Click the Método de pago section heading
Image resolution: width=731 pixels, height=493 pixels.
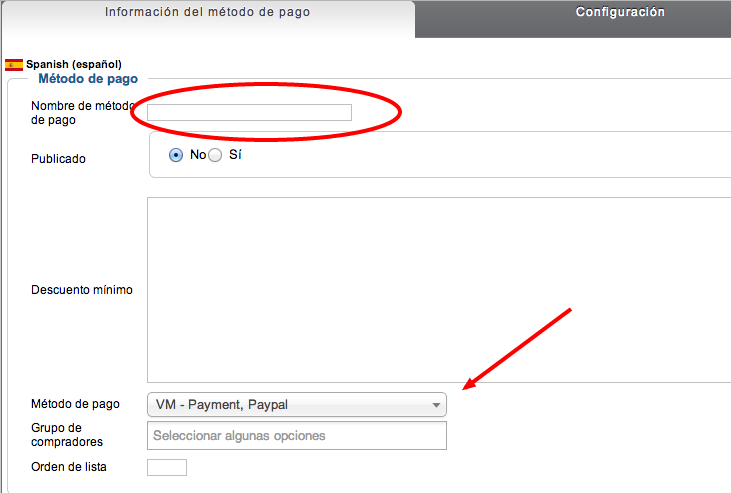(x=88, y=78)
